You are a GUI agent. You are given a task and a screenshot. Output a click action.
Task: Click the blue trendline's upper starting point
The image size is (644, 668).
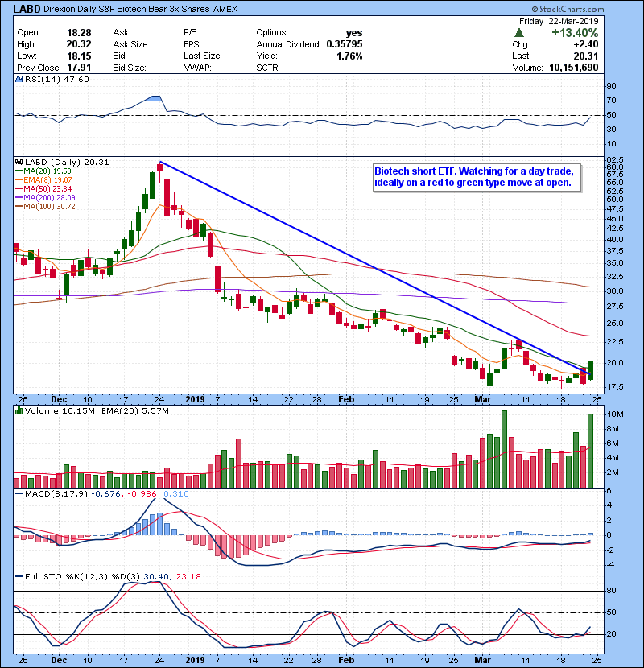tap(160, 162)
